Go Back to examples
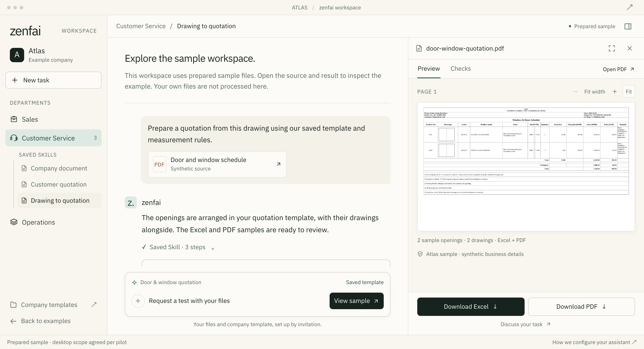 (x=40, y=321)
